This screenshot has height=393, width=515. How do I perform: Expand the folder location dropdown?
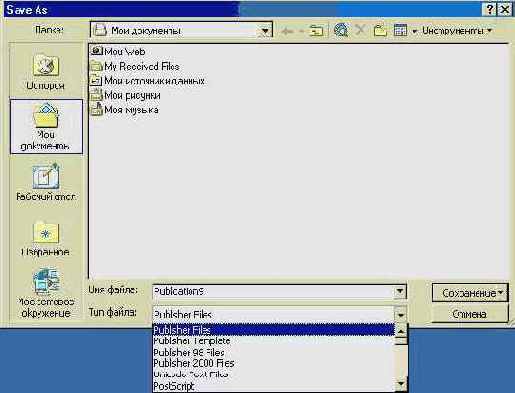[266, 31]
